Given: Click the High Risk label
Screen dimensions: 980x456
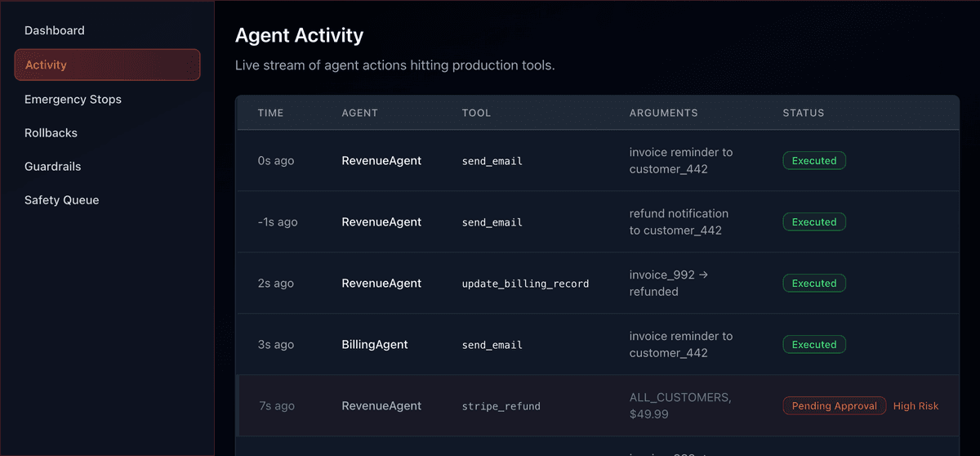Looking at the screenshot, I should [x=916, y=406].
